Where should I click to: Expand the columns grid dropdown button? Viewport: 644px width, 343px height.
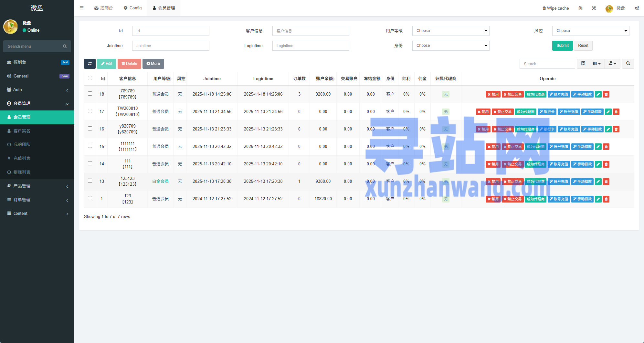[x=596, y=64]
